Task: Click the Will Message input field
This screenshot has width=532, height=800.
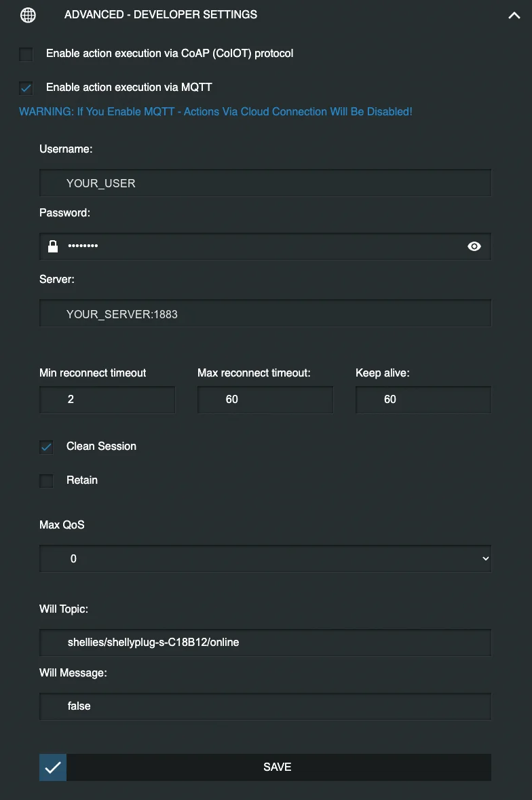Action: pyautogui.click(x=265, y=706)
